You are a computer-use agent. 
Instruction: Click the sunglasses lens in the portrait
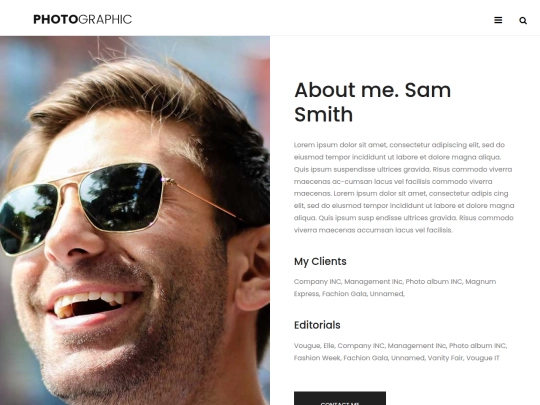(121, 197)
